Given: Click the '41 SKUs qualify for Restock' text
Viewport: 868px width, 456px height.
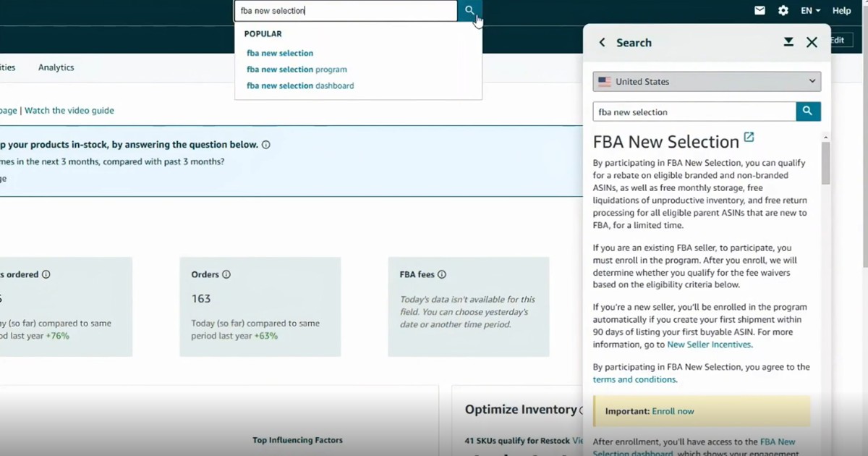Looking at the screenshot, I should (x=517, y=440).
